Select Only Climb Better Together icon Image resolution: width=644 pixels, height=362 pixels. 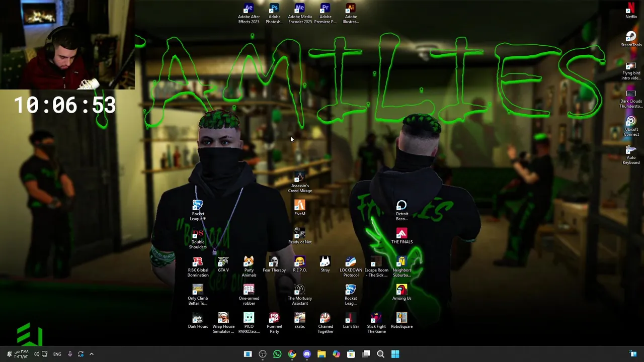[x=198, y=295]
